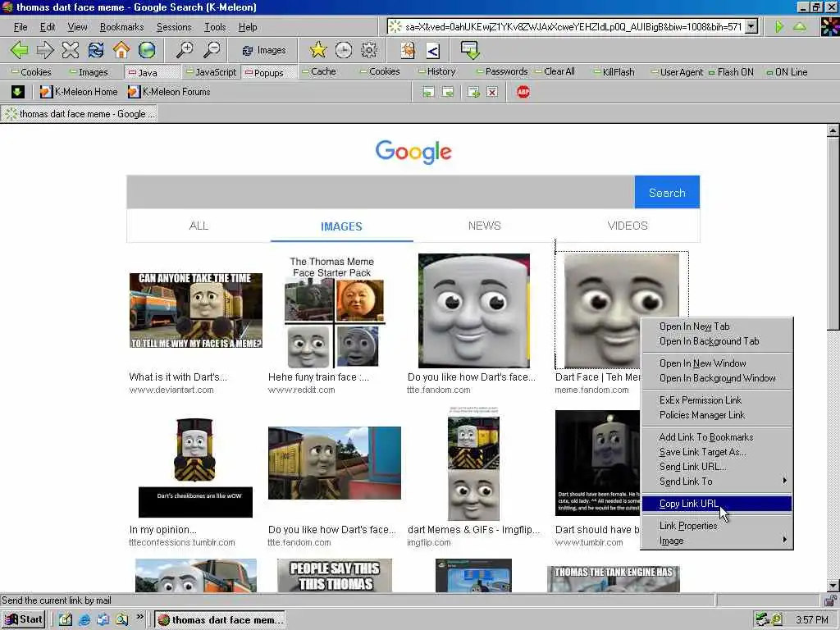Open K-Meleon Home bookmark
This screenshot has height=630, width=840.
click(x=79, y=92)
